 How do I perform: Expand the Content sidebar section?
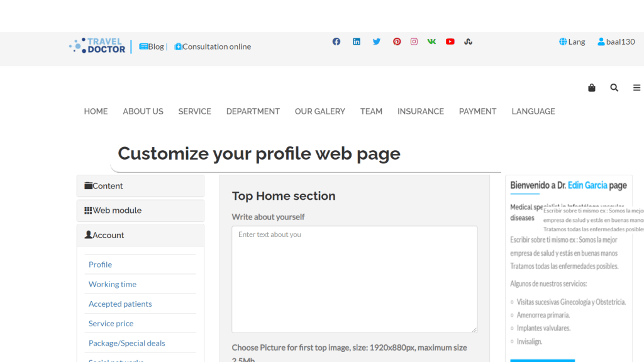tap(140, 186)
